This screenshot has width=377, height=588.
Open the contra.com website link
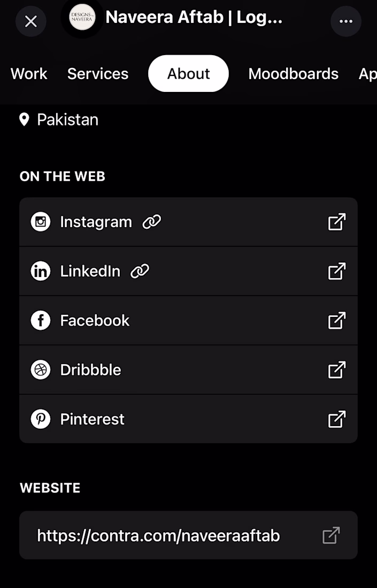(x=158, y=535)
